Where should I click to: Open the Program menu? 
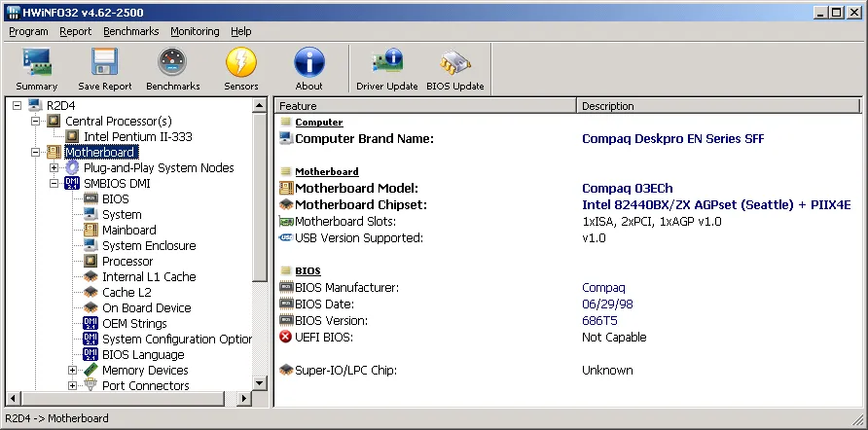pos(29,31)
